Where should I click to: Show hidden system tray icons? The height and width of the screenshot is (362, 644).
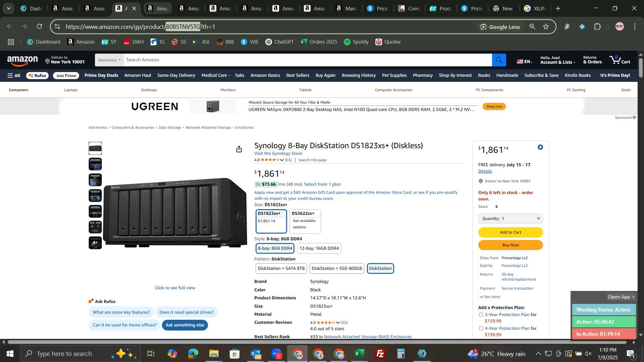pyautogui.click(x=538, y=354)
